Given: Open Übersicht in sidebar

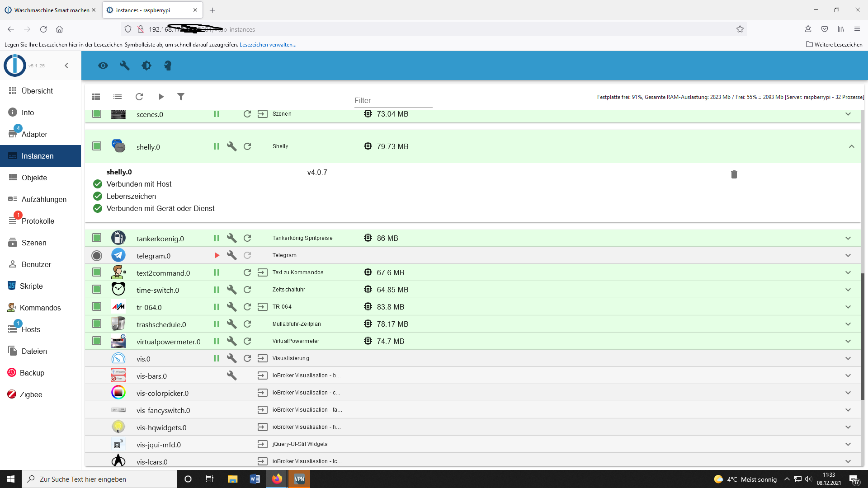Looking at the screenshot, I should point(41,91).
